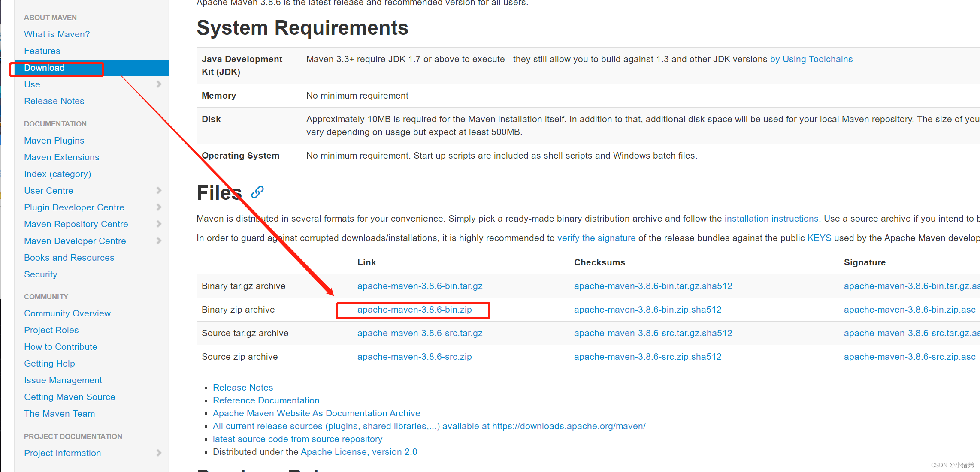The width and height of the screenshot is (980, 472).
Task: Select 'Binary zip archive' row label
Action: [238, 310]
